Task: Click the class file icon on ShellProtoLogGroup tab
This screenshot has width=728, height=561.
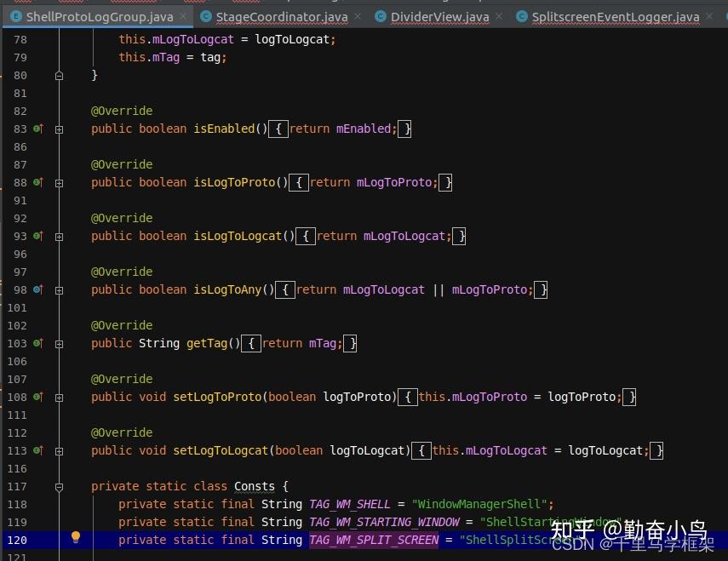Action: point(16,17)
